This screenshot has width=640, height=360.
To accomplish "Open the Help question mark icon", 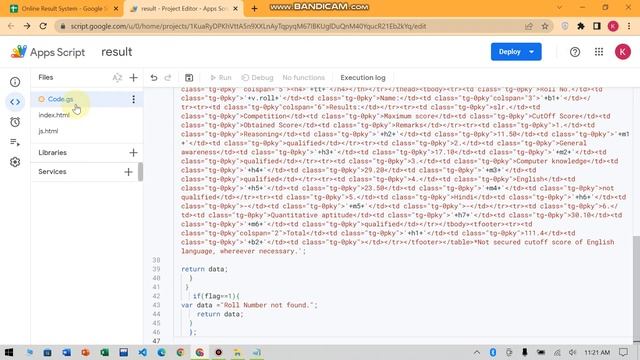I will pyautogui.click(x=575, y=52).
